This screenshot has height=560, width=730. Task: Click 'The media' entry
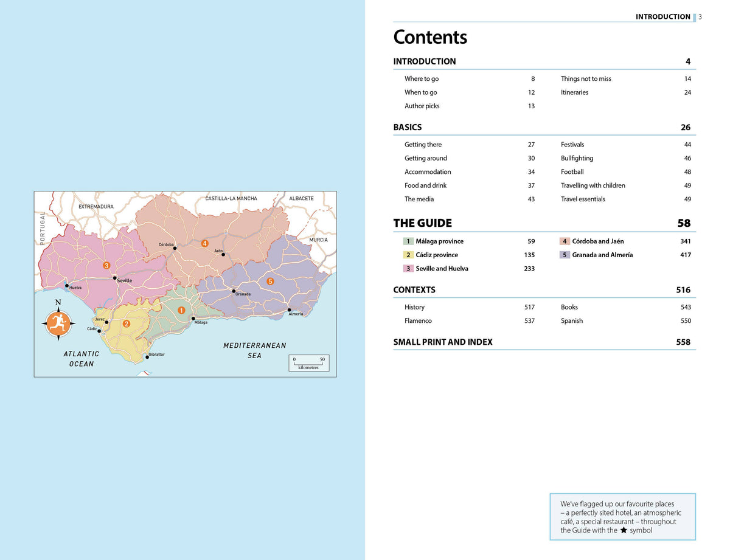pos(419,199)
